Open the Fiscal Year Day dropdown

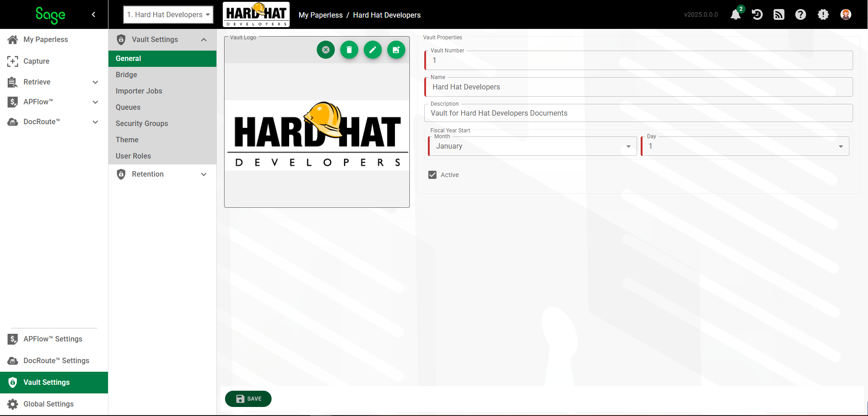point(745,146)
